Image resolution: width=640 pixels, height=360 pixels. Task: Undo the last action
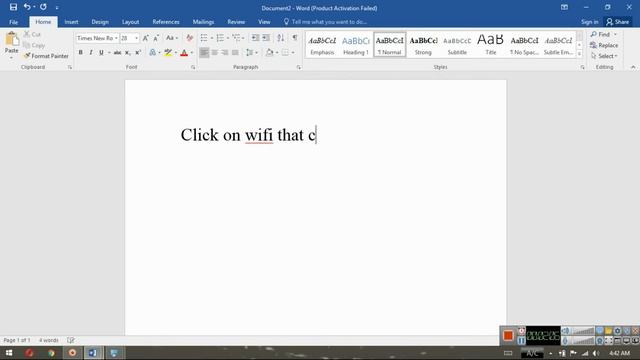(27, 7)
